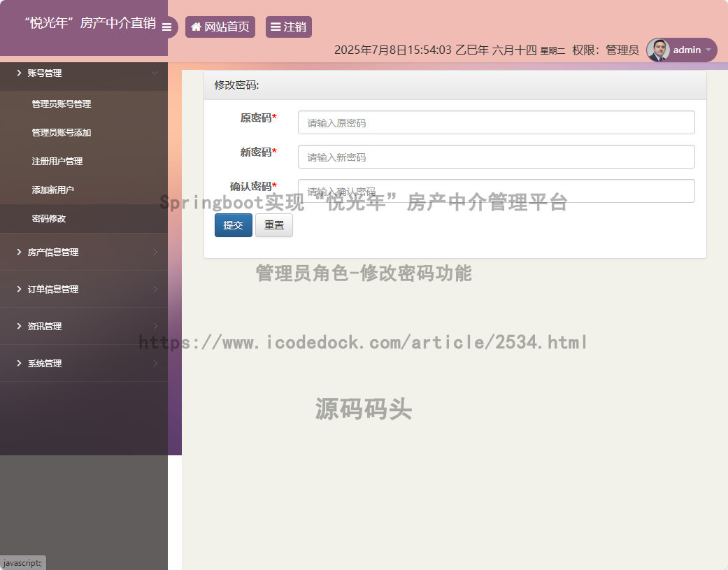Click the home icon in 网站首页 button

[196, 27]
